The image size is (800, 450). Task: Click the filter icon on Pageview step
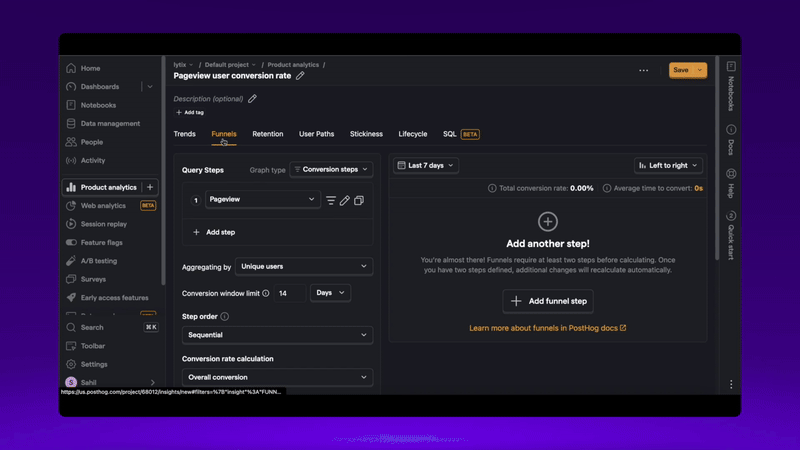331,200
